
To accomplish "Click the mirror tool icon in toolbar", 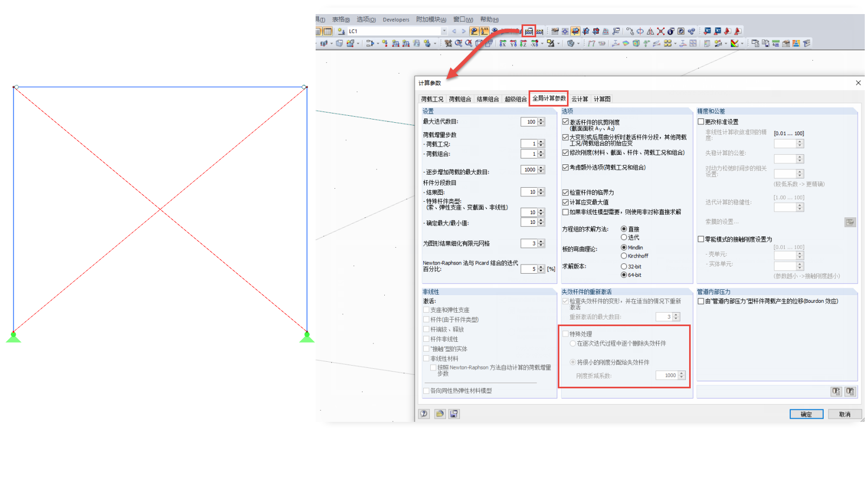I will tap(650, 31).
